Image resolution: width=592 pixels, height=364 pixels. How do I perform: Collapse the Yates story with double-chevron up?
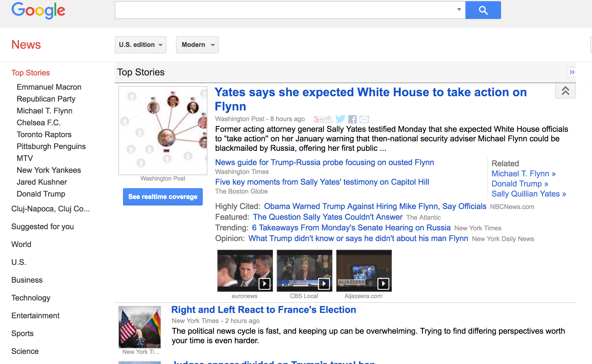click(565, 91)
